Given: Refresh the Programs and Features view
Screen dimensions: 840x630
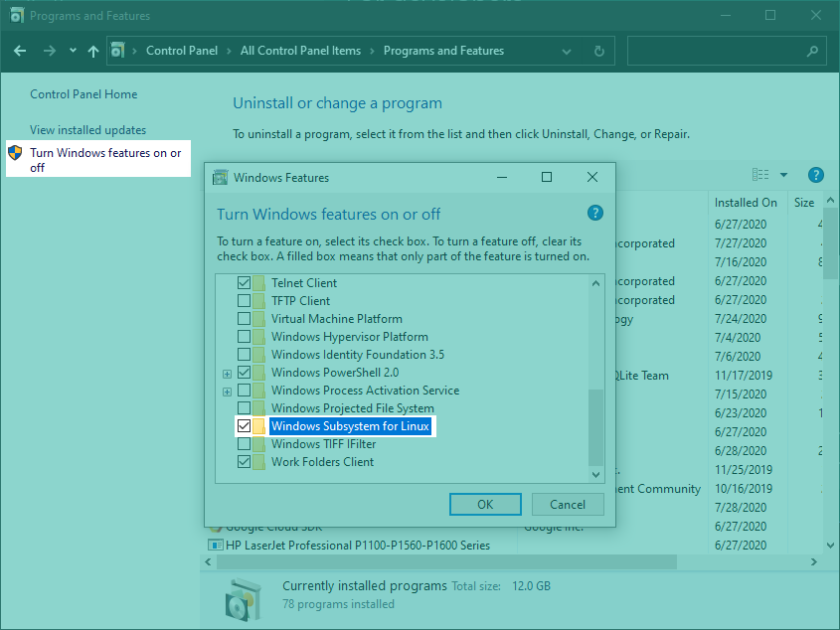Looking at the screenshot, I should pyautogui.click(x=598, y=51).
